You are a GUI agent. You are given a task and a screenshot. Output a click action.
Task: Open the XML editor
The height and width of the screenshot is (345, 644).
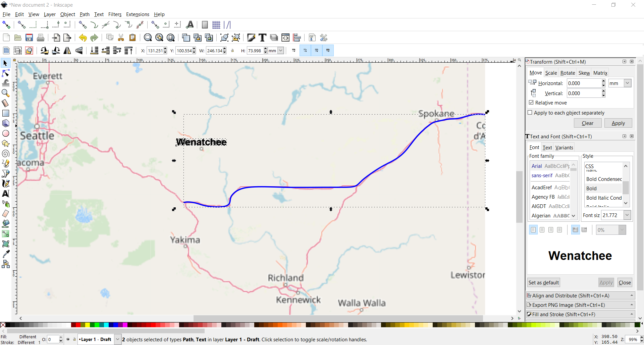(x=286, y=38)
